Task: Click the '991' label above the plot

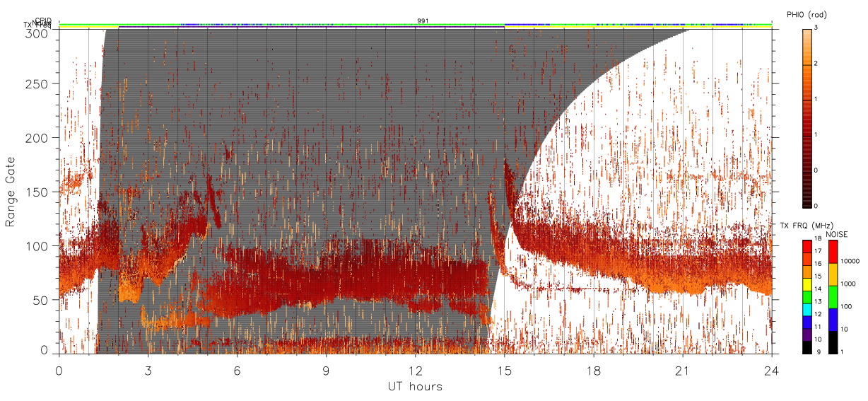Action: 423,21
